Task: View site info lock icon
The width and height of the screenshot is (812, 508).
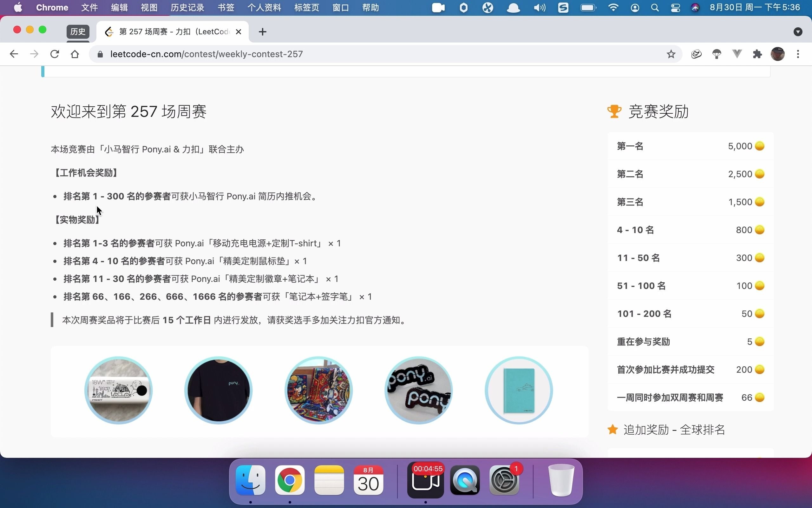Action: [x=100, y=54]
